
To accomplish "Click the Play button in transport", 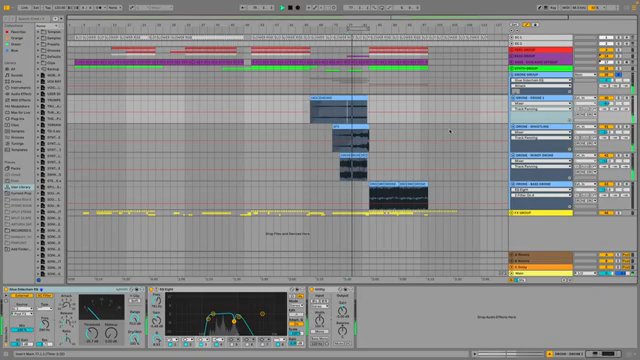I will pyautogui.click(x=282, y=8).
